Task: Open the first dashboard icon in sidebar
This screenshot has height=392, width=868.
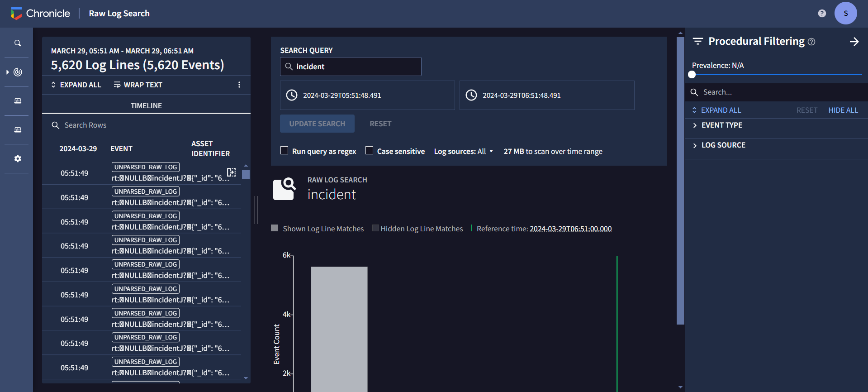Action: click(18, 100)
